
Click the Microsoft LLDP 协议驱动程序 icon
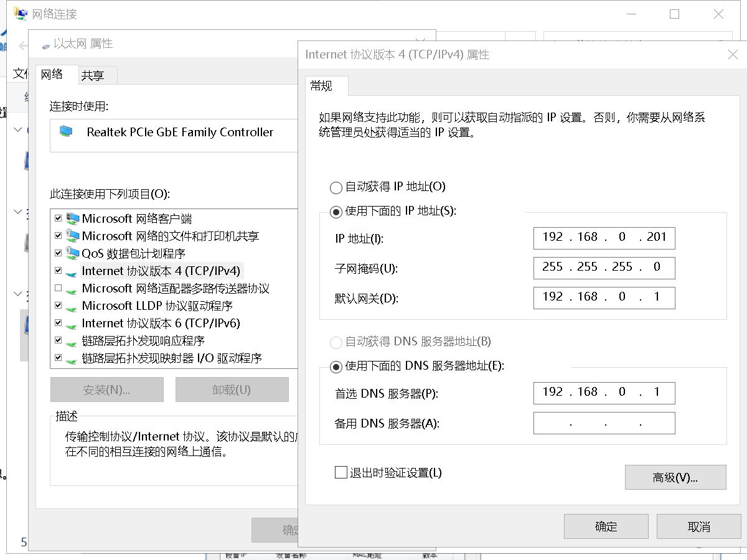[73, 306]
